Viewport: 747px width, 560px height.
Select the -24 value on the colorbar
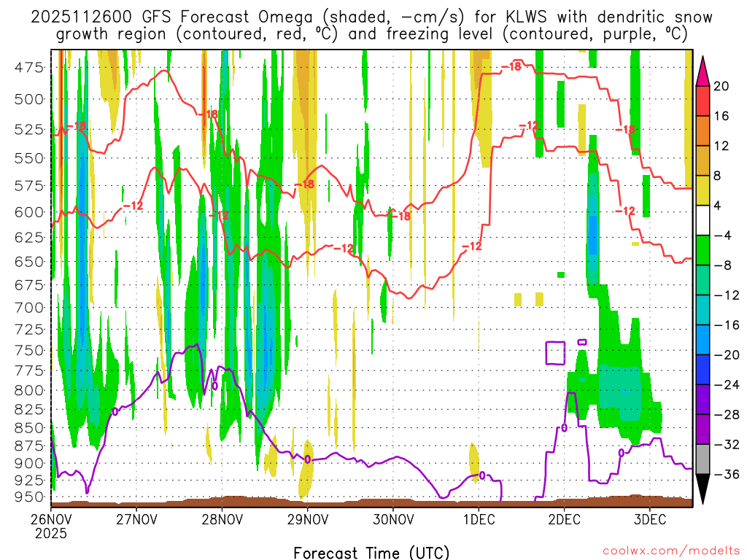point(727,384)
